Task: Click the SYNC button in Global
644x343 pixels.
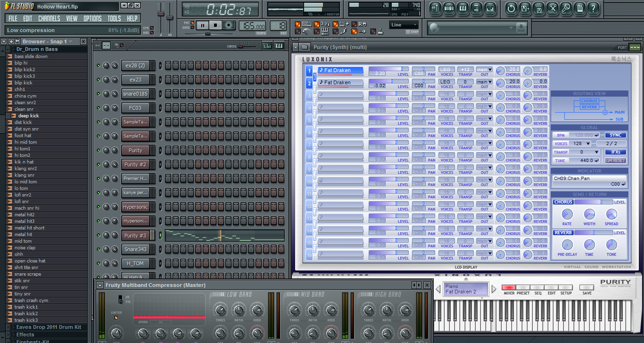Action: point(615,135)
